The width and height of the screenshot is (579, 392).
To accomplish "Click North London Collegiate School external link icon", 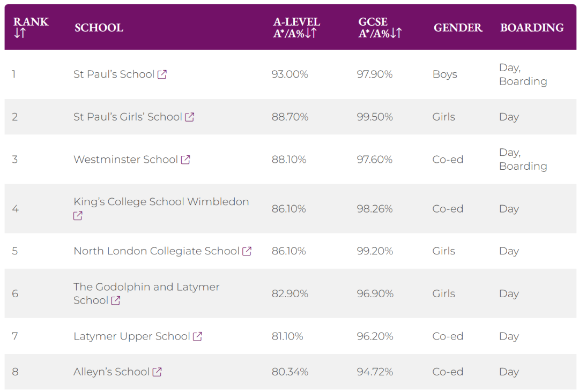I will tap(247, 251).
